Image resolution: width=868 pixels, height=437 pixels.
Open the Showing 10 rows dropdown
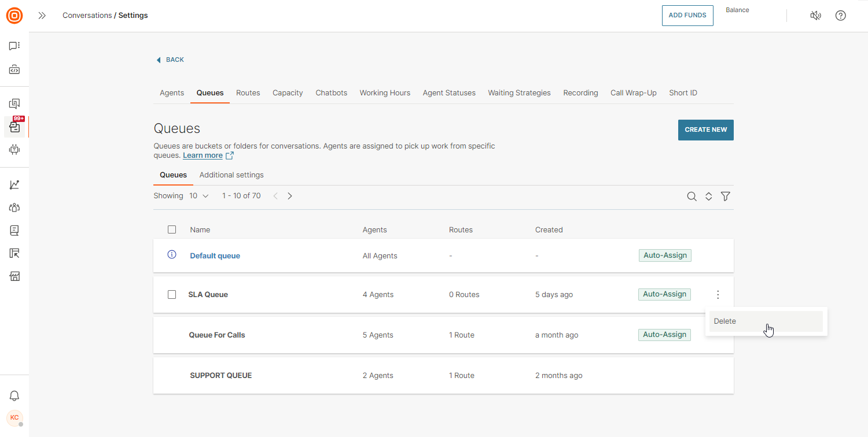[198, 196]
